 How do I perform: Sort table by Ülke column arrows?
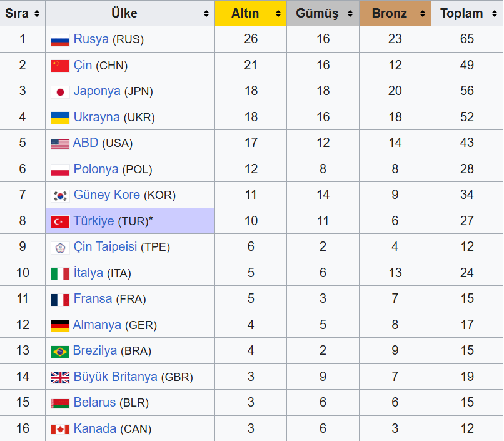(206, 14)
